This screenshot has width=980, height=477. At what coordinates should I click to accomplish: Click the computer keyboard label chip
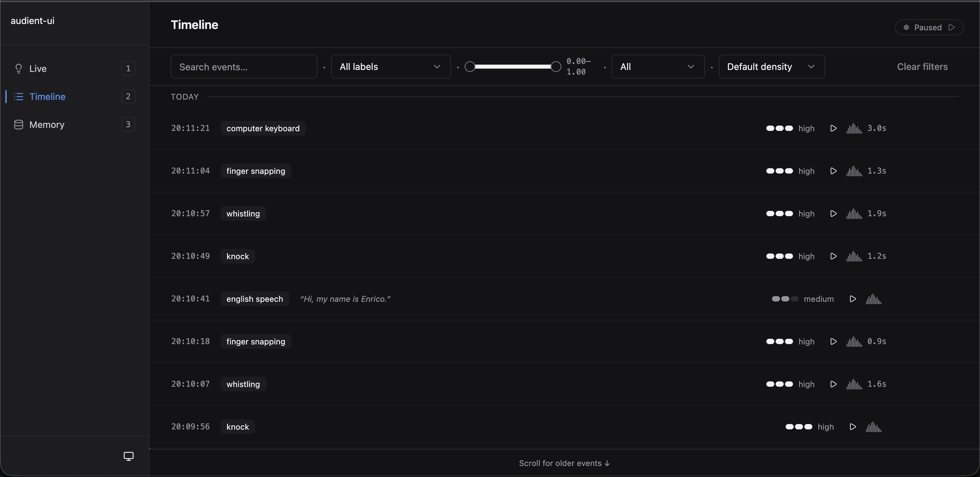(x=263, y=129)
